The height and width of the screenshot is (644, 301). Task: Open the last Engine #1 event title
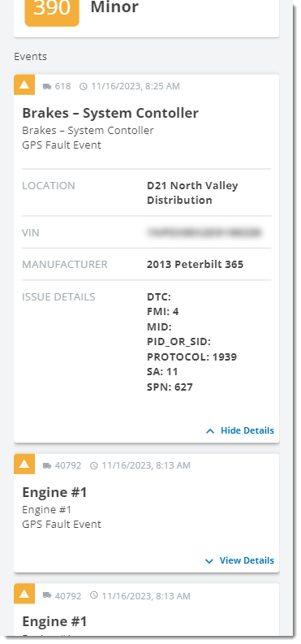click(x=54, y=621)
